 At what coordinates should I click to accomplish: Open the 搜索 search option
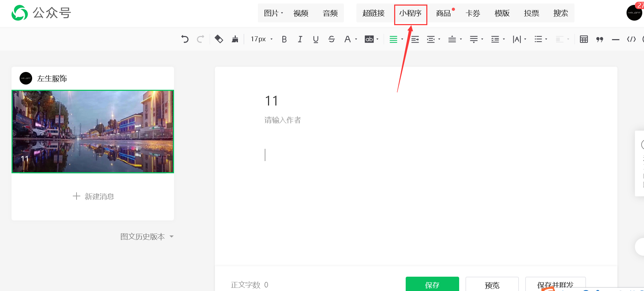click(561, 13)
